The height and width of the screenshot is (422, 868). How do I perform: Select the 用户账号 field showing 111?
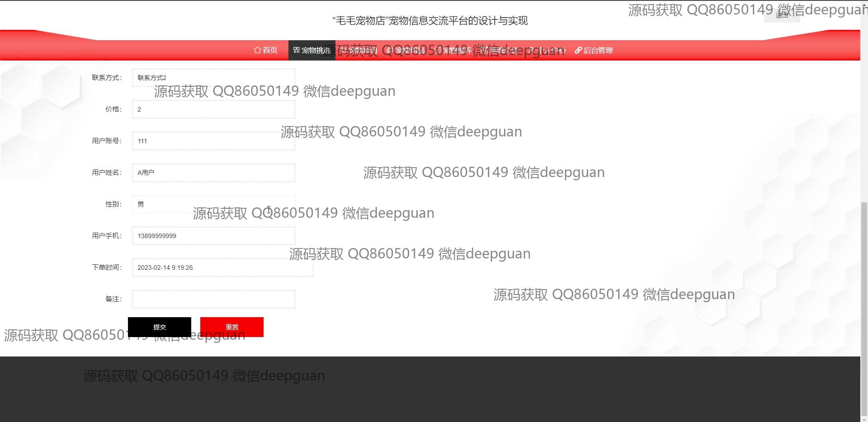coord(214,141)
